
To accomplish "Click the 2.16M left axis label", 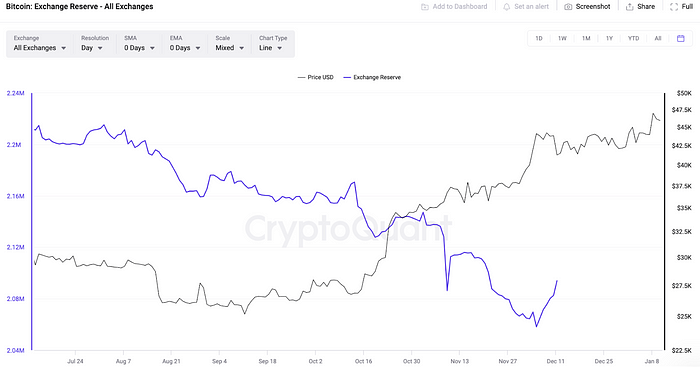I will click(x=15, y=196).
